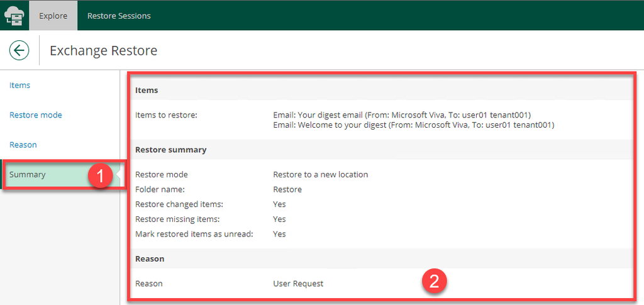Click the 'Welcome to your digest' item line
Viewport: 644px width, 305px height.
pos(413,125)
